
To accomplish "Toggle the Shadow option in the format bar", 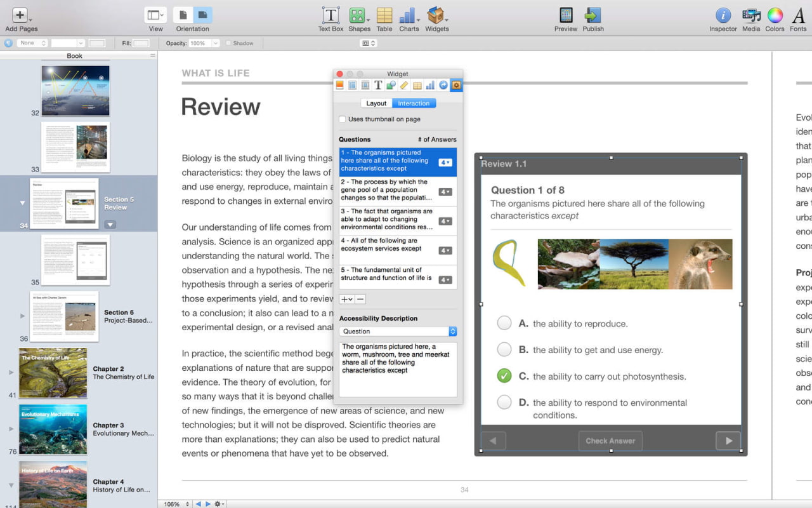I will (229, 43).
